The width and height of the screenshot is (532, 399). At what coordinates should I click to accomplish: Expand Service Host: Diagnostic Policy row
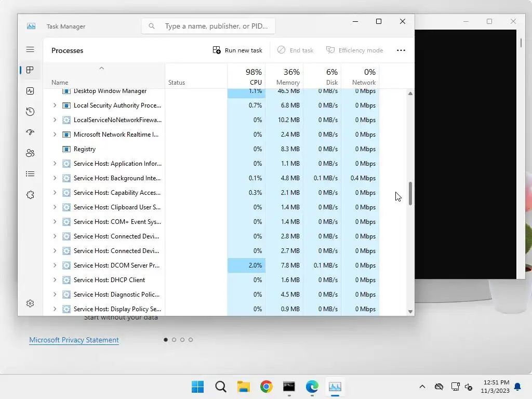tap(55, 295)
